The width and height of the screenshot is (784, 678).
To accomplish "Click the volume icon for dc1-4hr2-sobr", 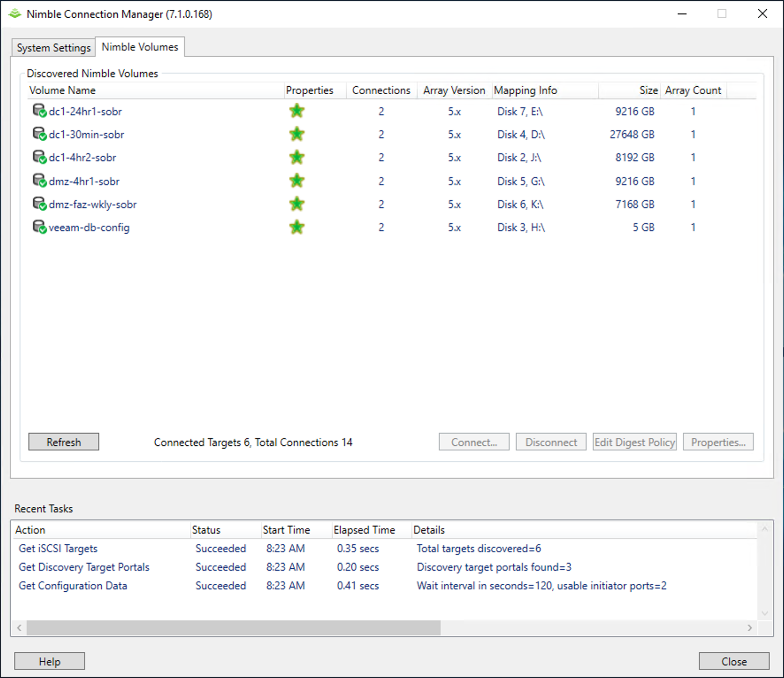I will click(x=39, y=156).
